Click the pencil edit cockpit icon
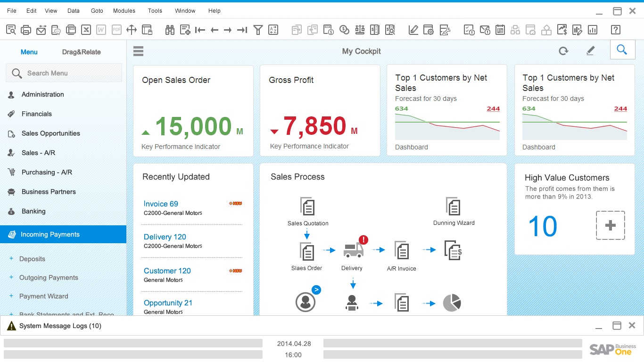644x362 pixels. coord(590,51)
